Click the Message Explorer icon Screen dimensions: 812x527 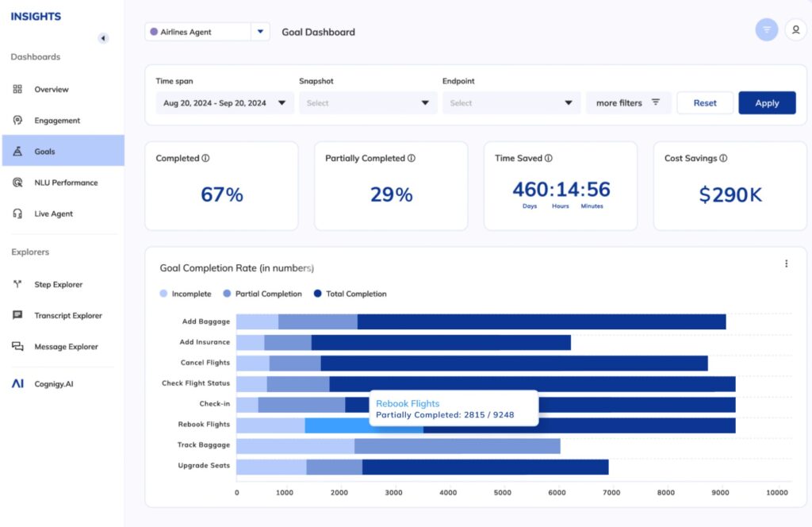click(x=17, y=347)
